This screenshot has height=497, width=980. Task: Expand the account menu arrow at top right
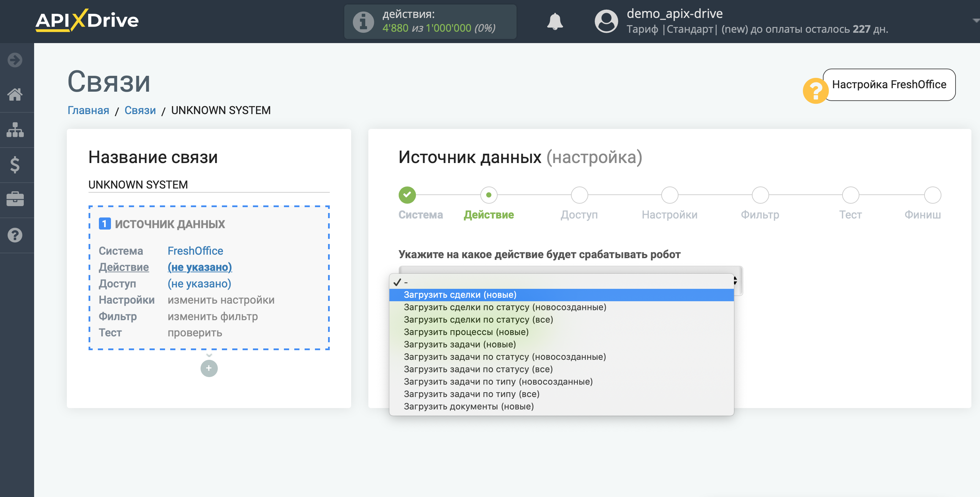(x=976, y=21)
